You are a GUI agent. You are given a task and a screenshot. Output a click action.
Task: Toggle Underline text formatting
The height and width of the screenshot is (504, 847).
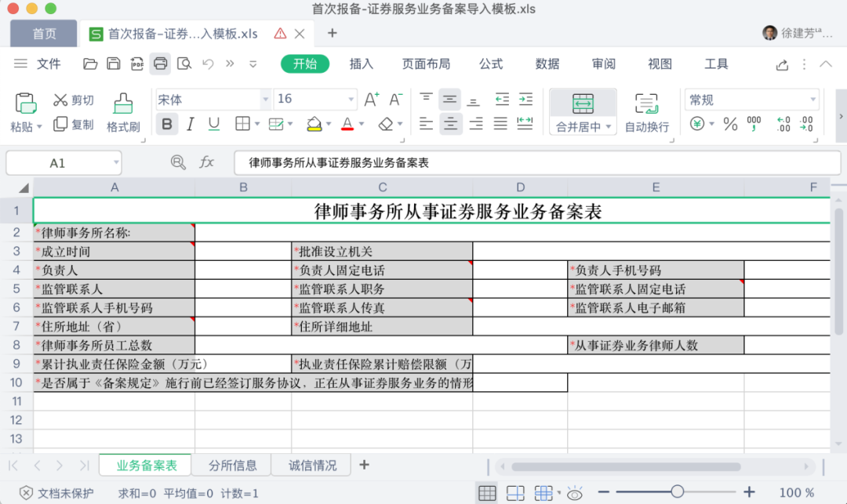(x=214, y=124)
